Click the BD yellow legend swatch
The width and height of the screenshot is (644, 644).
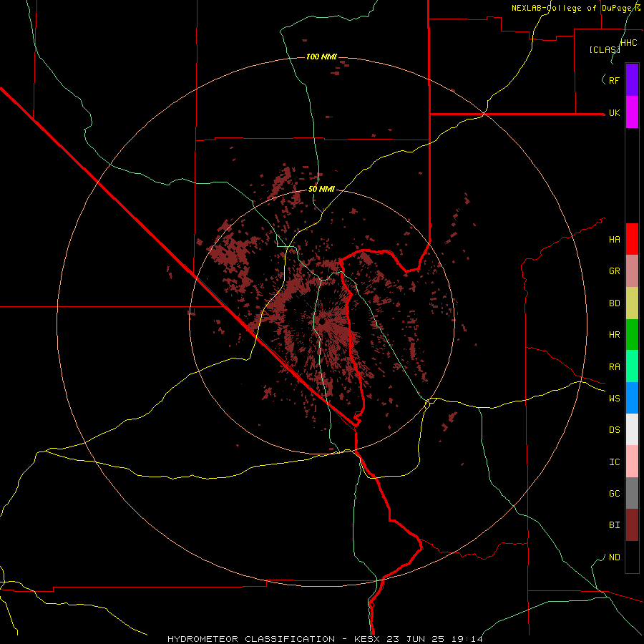point(632,303)
